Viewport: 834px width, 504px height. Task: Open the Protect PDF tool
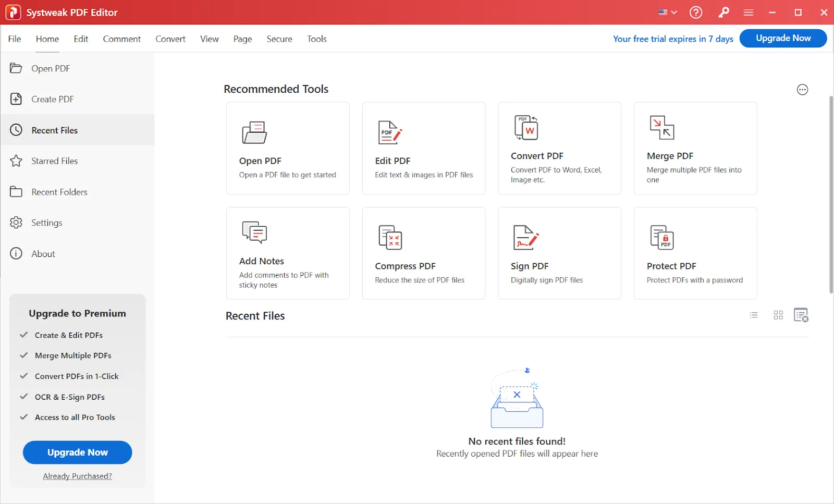pos(695,253)
